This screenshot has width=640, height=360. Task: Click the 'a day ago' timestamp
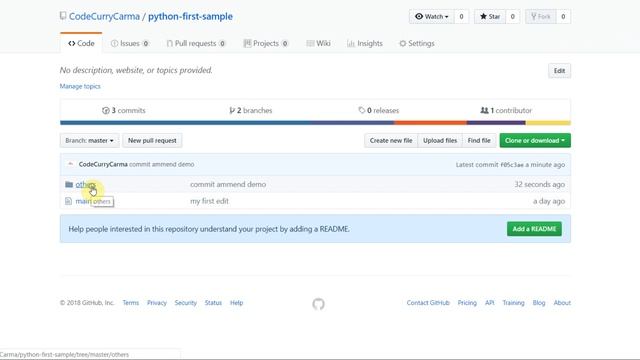point(549,201)
